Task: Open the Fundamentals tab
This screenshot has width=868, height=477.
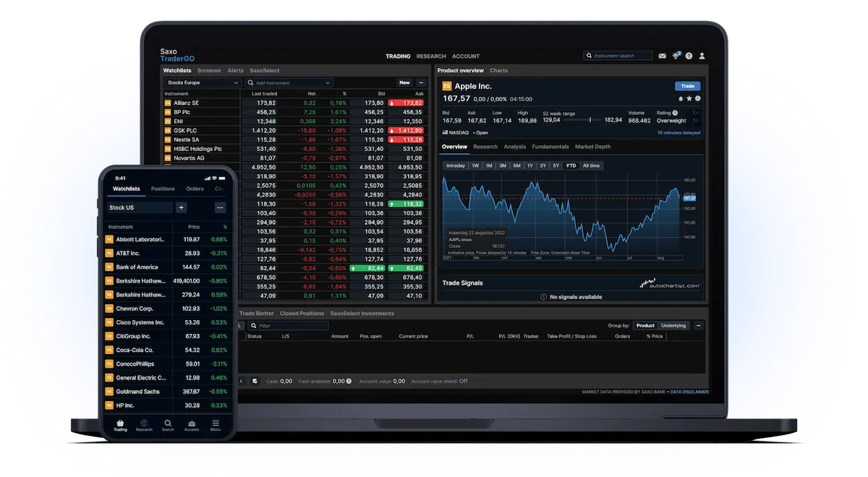Action: 550,147
